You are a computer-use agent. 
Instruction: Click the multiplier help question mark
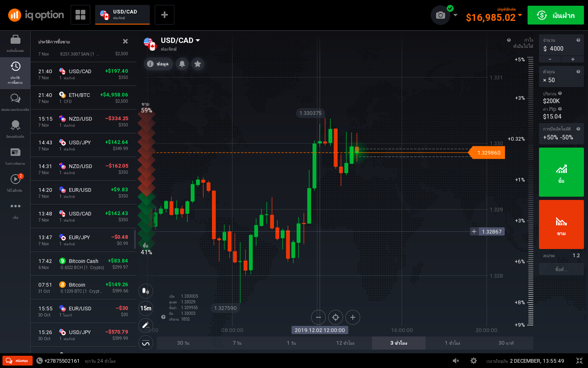tap(578, 72)
